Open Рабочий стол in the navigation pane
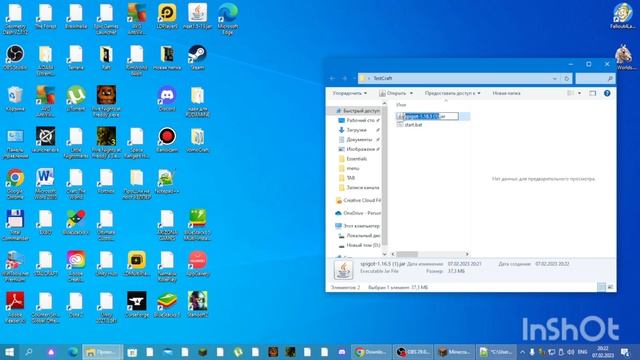The image size is (640, 360). point(359,120)
